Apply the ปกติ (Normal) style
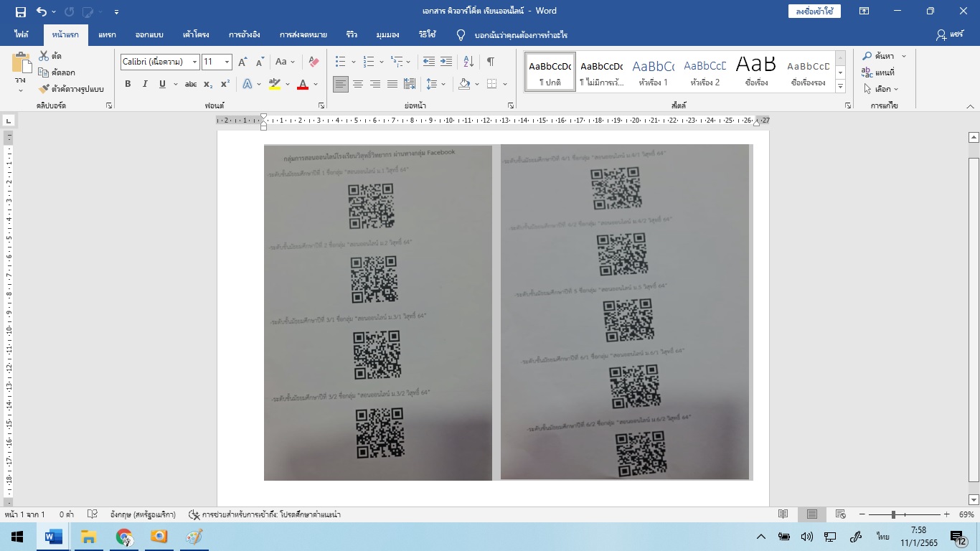Image resolution: width=980 pixels, height=551 pixels. (550, 72)
